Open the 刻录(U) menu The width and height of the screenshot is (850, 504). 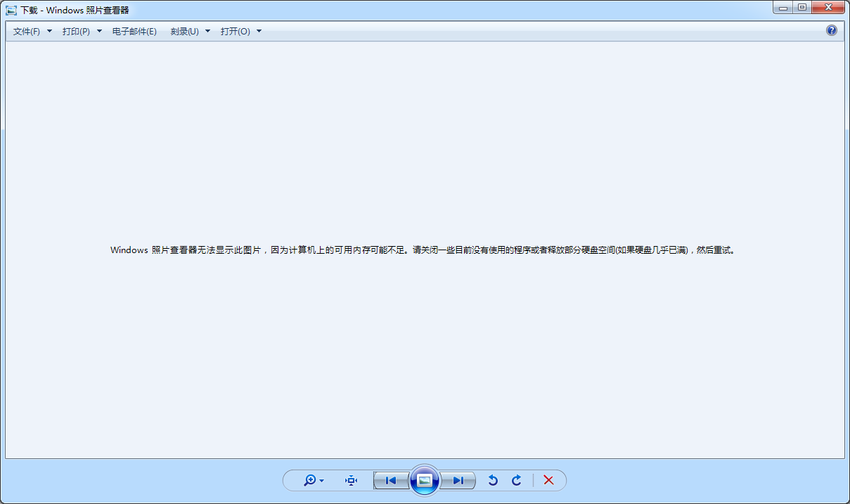[190, 32]
